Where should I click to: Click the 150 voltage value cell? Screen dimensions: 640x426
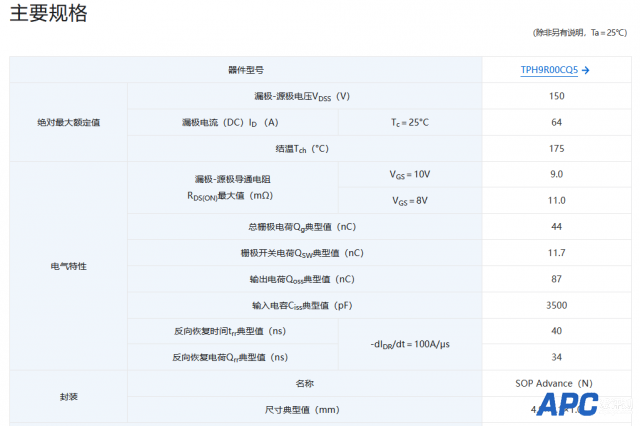556,96
